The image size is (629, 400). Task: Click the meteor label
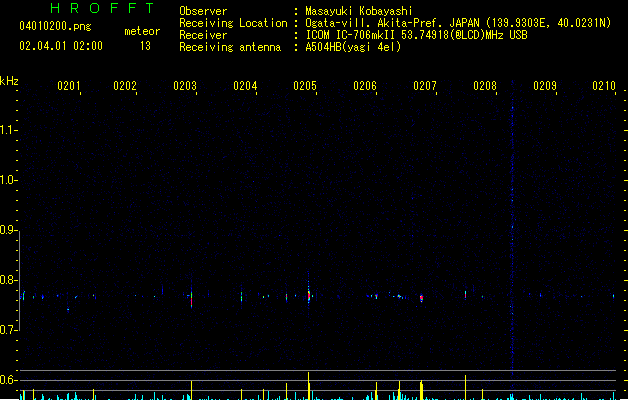pos(142,31)
